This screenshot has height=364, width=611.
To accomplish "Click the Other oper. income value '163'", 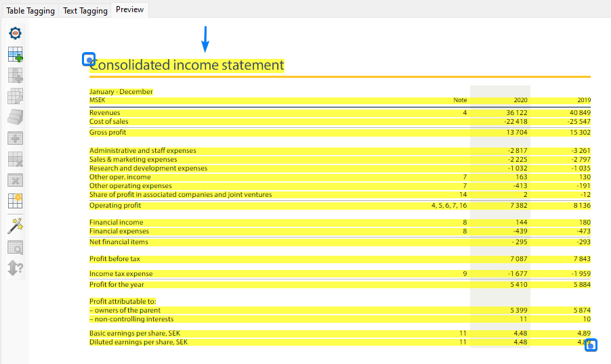I will coord(521,177).
